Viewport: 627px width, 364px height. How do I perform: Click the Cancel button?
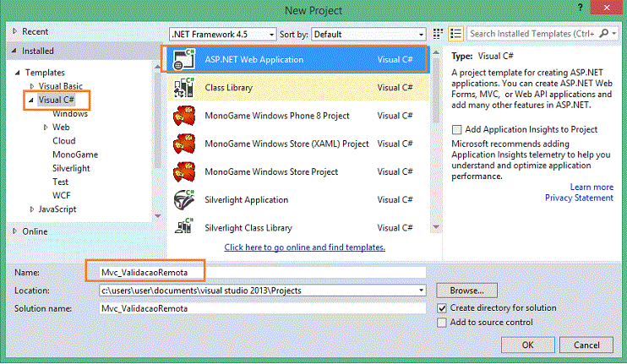tap(586, 345)
